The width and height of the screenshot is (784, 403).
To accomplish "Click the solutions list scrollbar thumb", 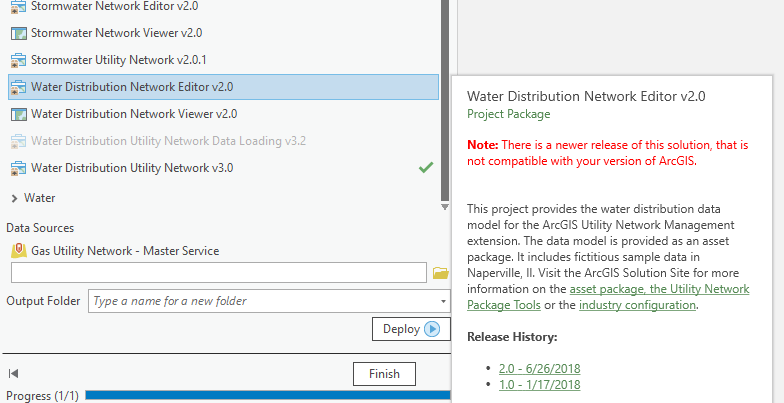I will 444,99.
